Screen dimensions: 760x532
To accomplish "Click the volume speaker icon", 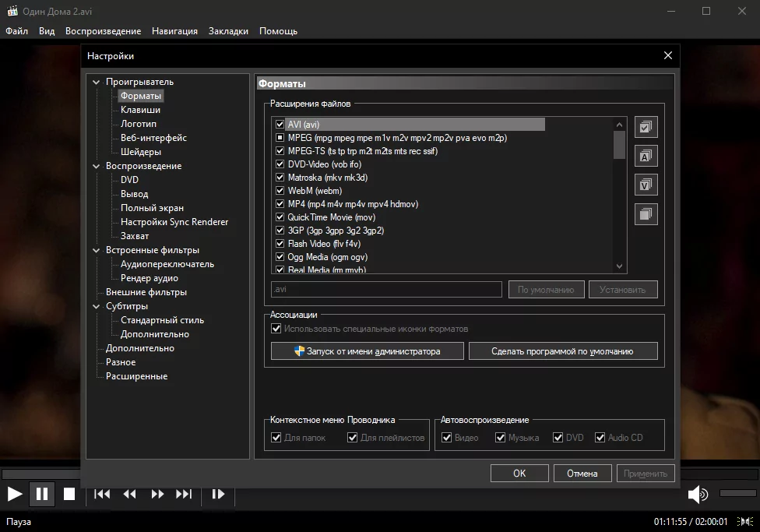I will [x=697, y=494].
